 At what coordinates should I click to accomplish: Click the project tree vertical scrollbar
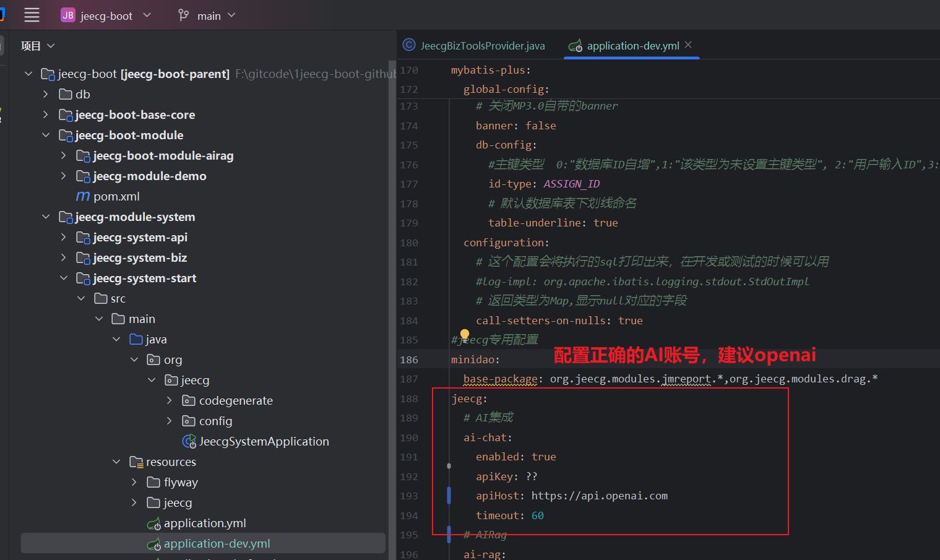[392, 309]
